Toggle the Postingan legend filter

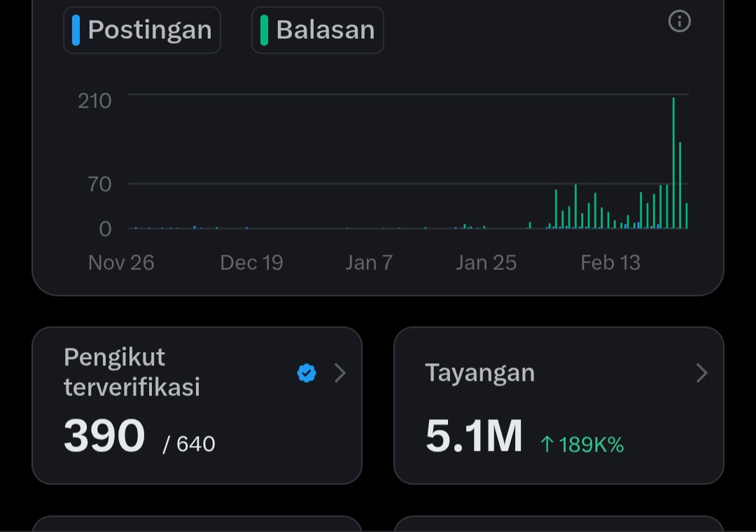pos(141,30)
